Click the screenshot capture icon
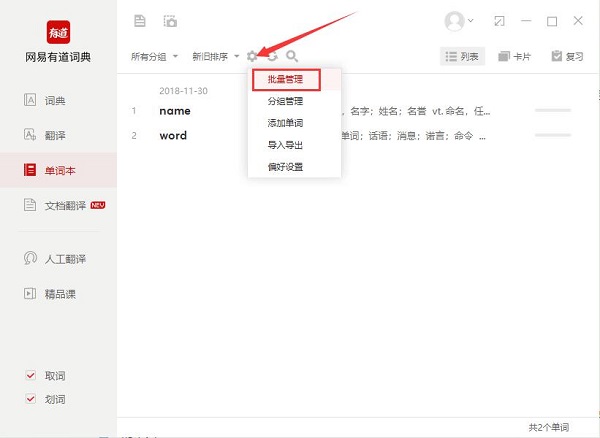 170,21
